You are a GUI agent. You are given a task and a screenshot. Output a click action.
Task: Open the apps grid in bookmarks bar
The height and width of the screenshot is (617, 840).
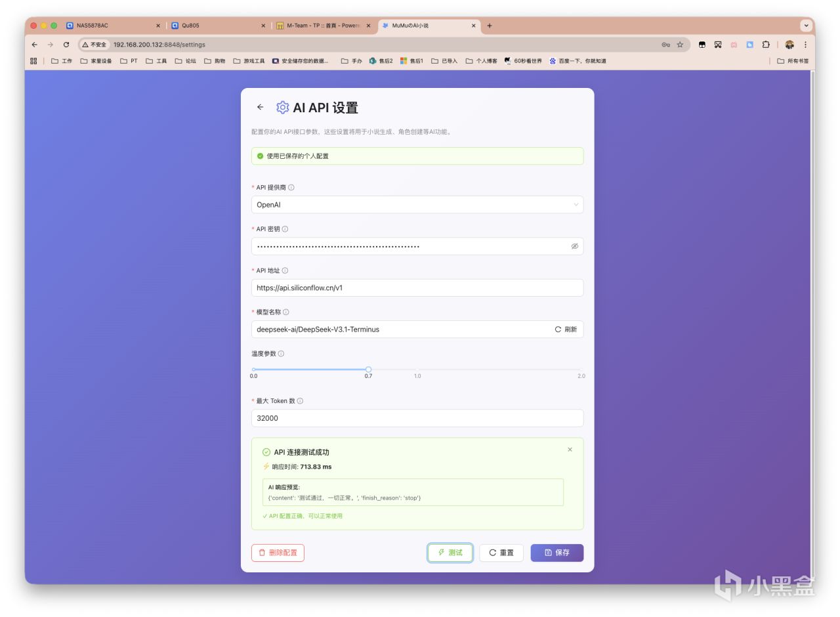33,61
